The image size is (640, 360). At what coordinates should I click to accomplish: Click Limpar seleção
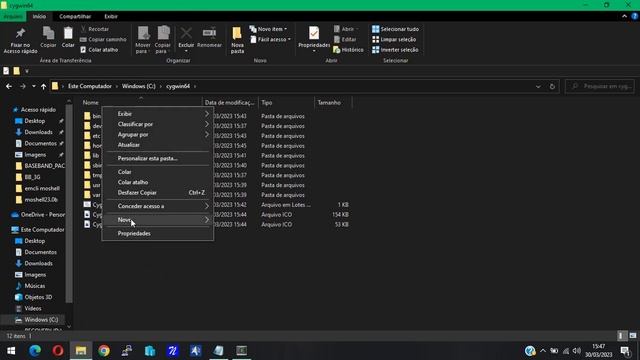[394, 40]
